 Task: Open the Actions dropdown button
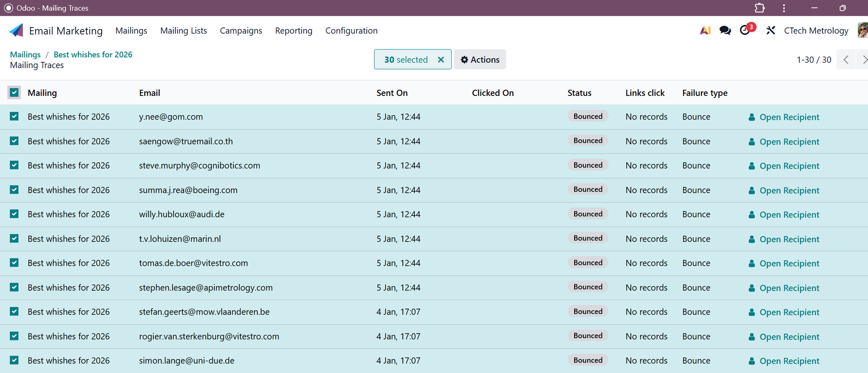click(x=480, y=60)
